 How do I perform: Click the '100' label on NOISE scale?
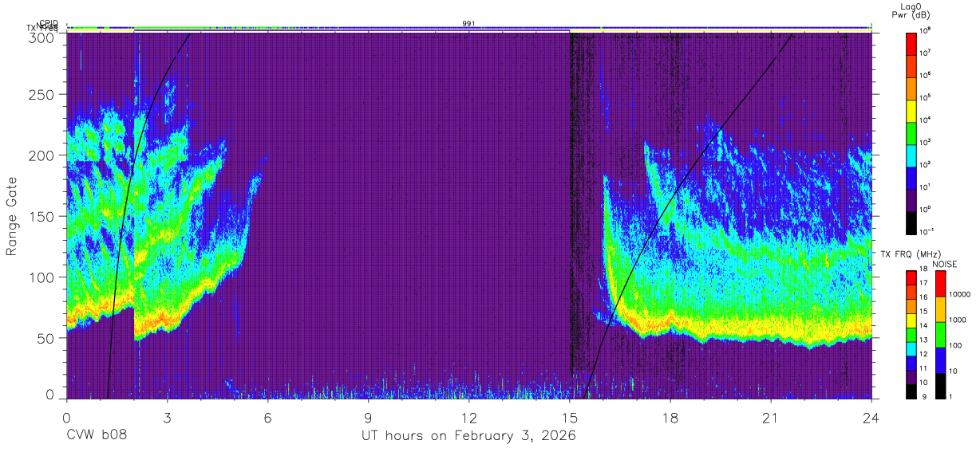(x=956, y=345)
